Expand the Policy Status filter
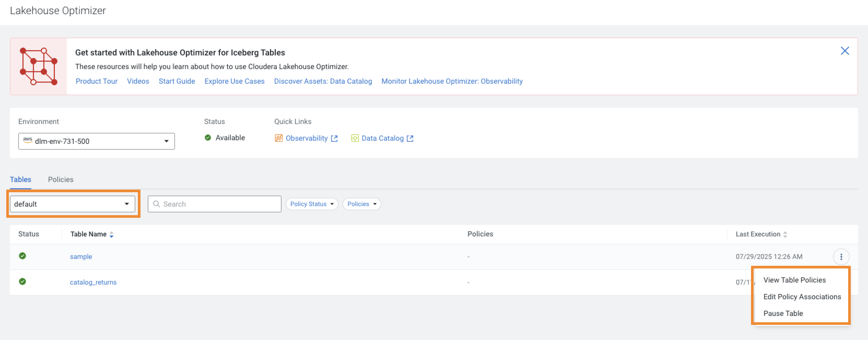Image resolution: width=868 pixels, height=340 pixels. (312, 203)
